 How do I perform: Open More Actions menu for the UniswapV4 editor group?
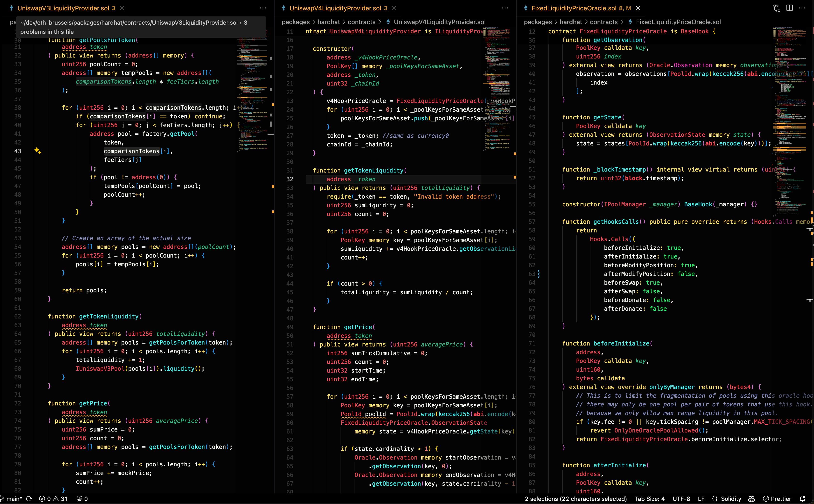[x=505, y=8]
